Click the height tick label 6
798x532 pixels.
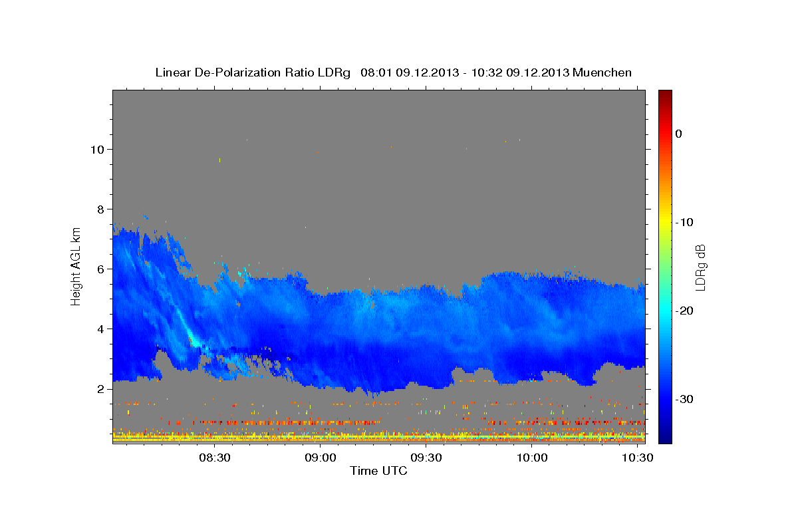pos(100,269)
